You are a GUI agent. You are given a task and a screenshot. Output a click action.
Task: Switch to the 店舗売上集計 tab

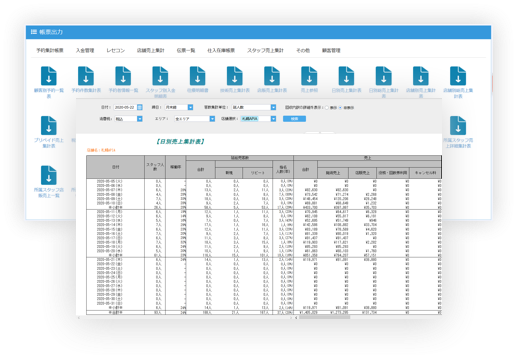(151, 50)
